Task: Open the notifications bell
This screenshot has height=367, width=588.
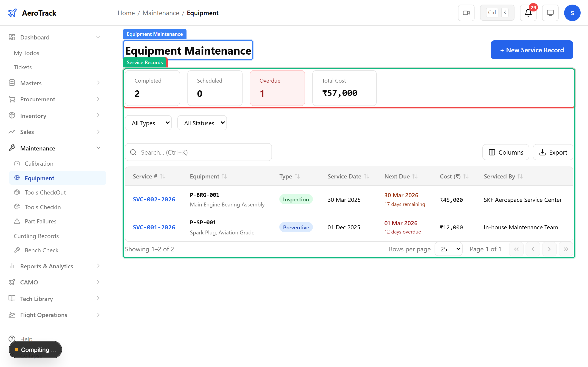Action: pos(528,13)
